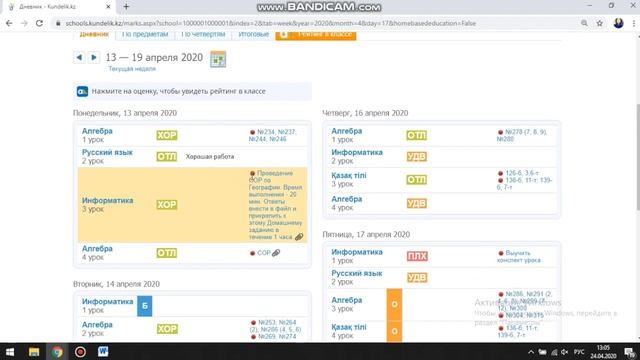Switch to the Итоговые tab

pos(253,34)
